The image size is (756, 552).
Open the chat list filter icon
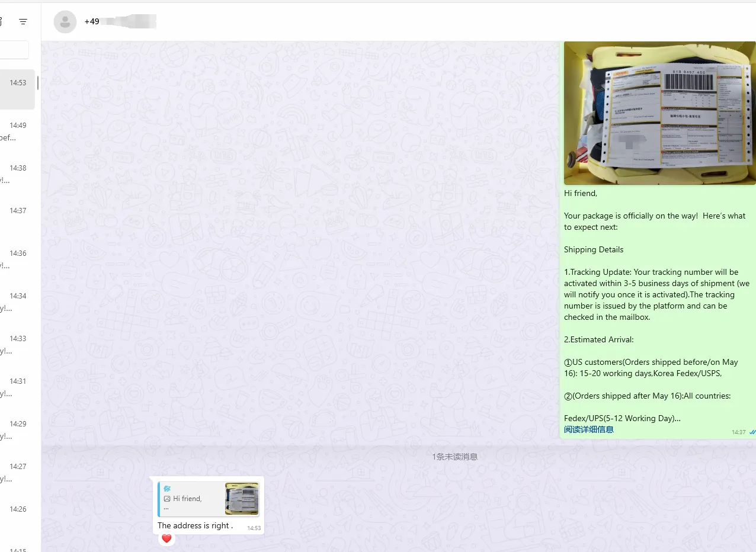(x=23, y=22)
